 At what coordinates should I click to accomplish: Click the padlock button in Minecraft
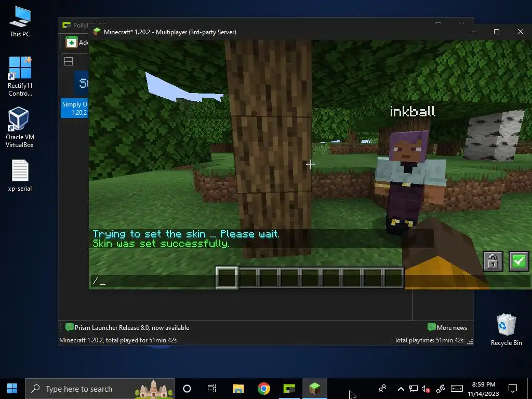point(493,261)
